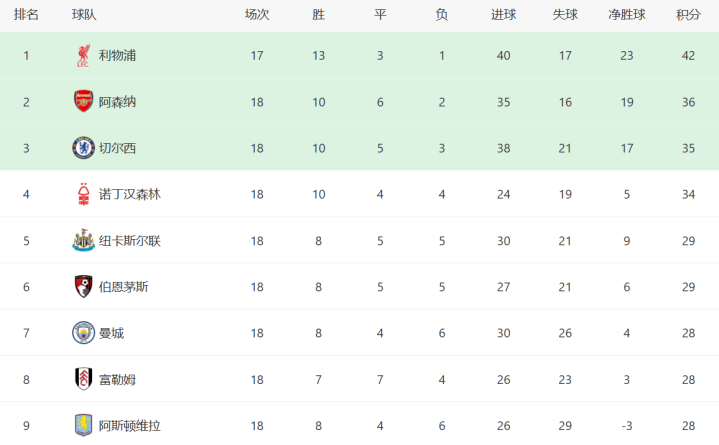Select the 阿斯顿维拉 team name
719x445 pixels.
130,426
